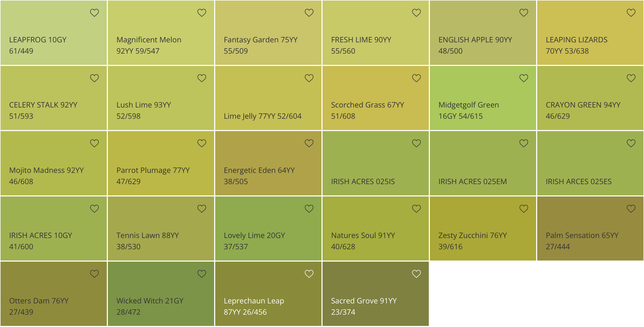Favorite CELERY STALK 92YY
This screenshot has height=327, width=644.
point(94,78)
